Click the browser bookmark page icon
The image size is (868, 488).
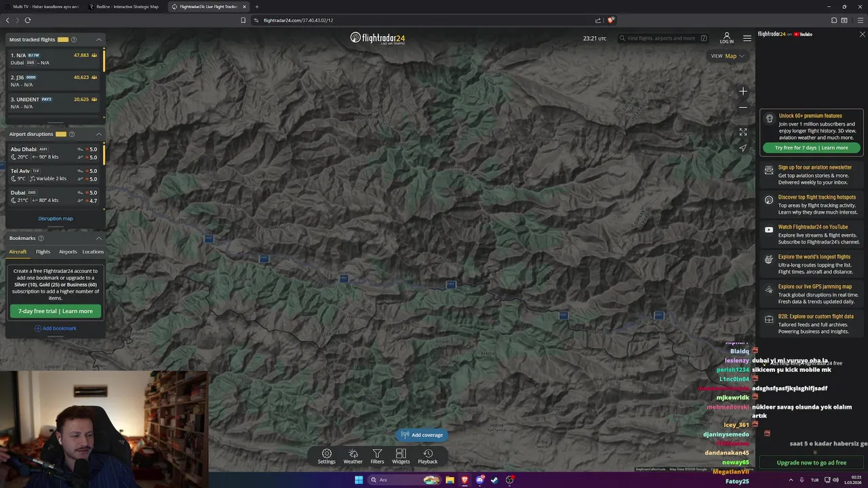243,20
